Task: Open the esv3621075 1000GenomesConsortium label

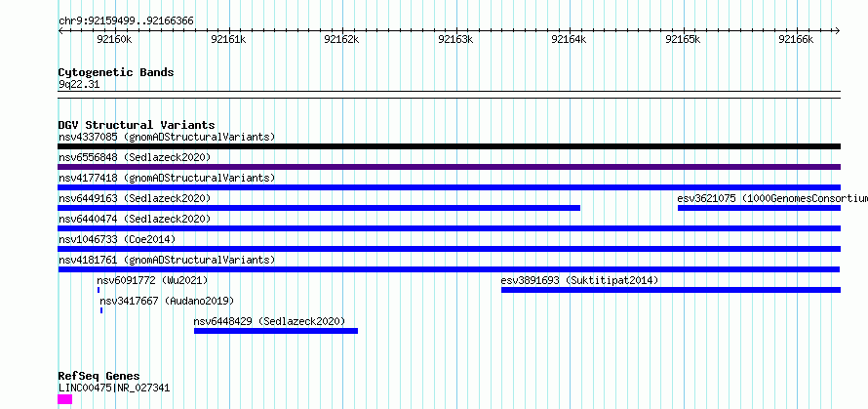Action: click(772, 198)
